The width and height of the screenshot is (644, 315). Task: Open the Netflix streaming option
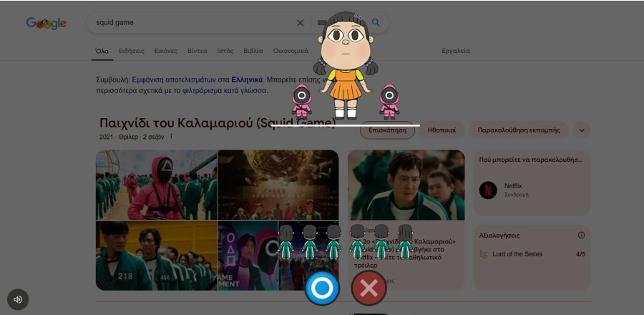click(513, 190)
